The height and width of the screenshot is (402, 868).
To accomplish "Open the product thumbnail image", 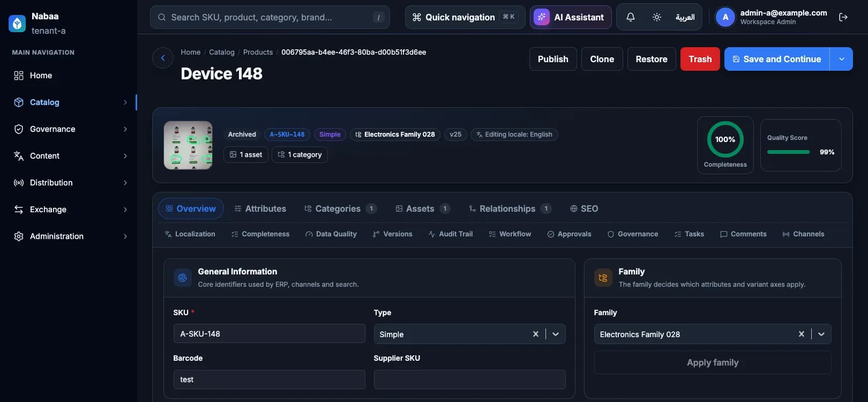I will (188, 145).
